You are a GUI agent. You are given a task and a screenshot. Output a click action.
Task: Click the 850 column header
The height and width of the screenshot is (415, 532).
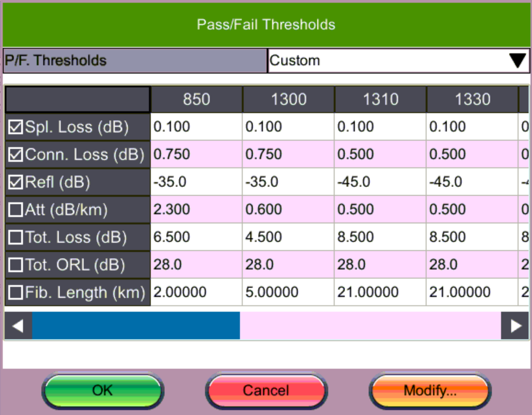pyautogui.click(x=196, y=99)
